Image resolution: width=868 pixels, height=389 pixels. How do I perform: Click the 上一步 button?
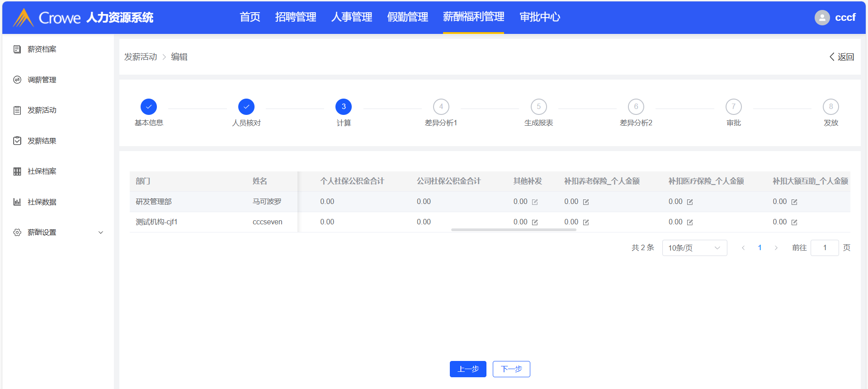pos(468,369)
